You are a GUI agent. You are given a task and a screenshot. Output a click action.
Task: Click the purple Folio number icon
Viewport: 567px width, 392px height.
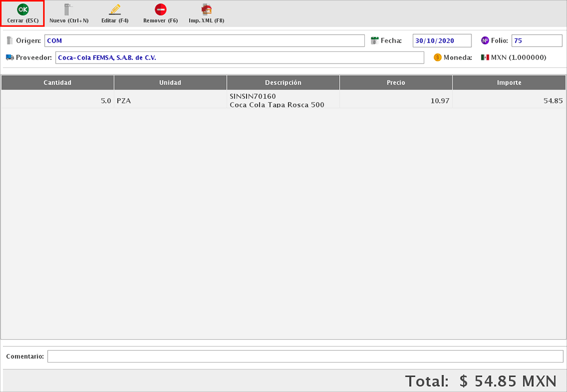click(x=485, y=40)
